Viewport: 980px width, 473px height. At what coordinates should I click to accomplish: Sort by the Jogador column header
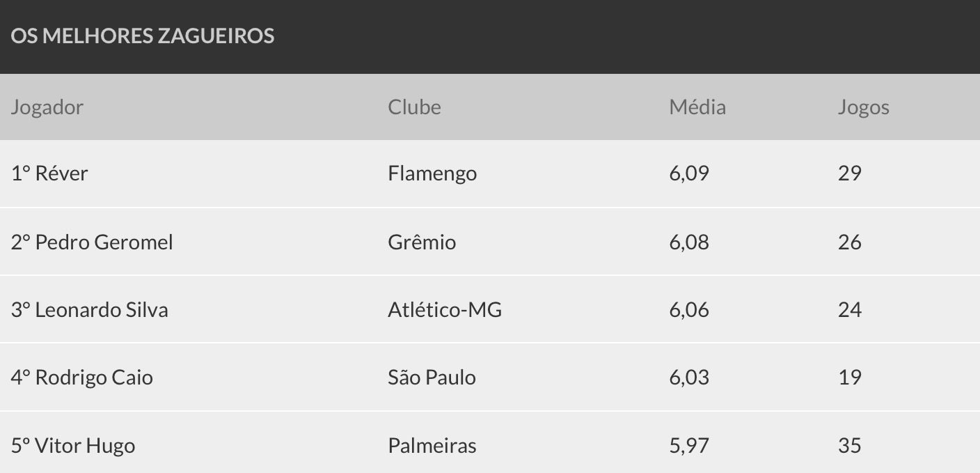pyautogui.click(x=47, y=107)
